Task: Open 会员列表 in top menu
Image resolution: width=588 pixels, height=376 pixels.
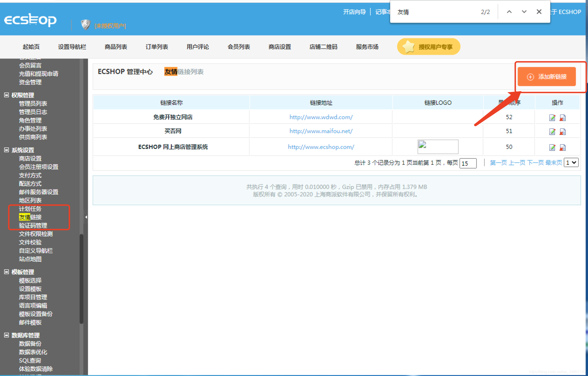Action: coord(239,47)
